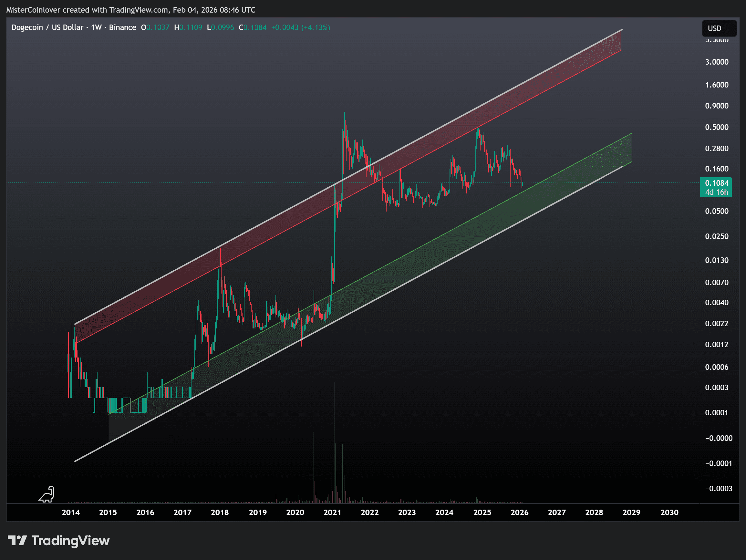Select the 1W interval label
The width and height of the screenshot is (746, 560).
pyautogui.click(x=96, y=27)
